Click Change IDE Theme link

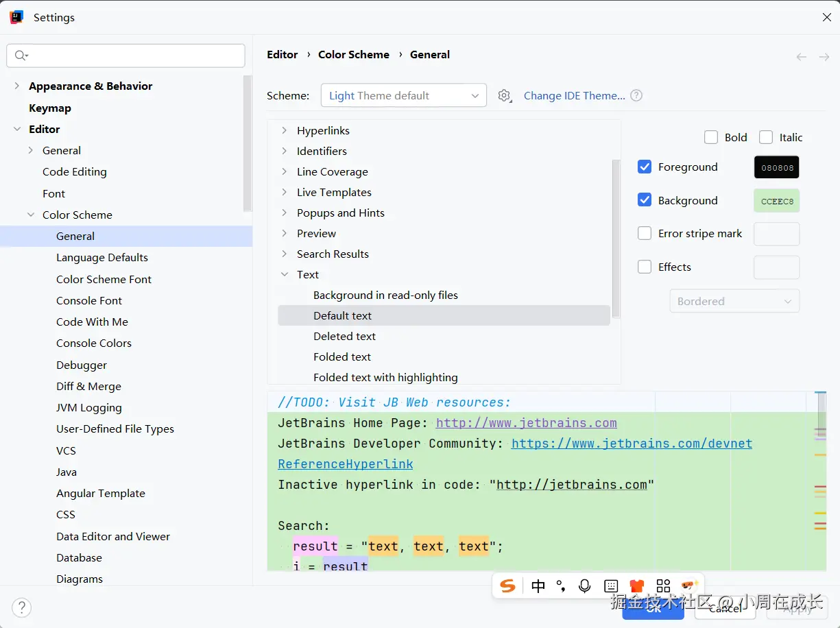[575, 95]
